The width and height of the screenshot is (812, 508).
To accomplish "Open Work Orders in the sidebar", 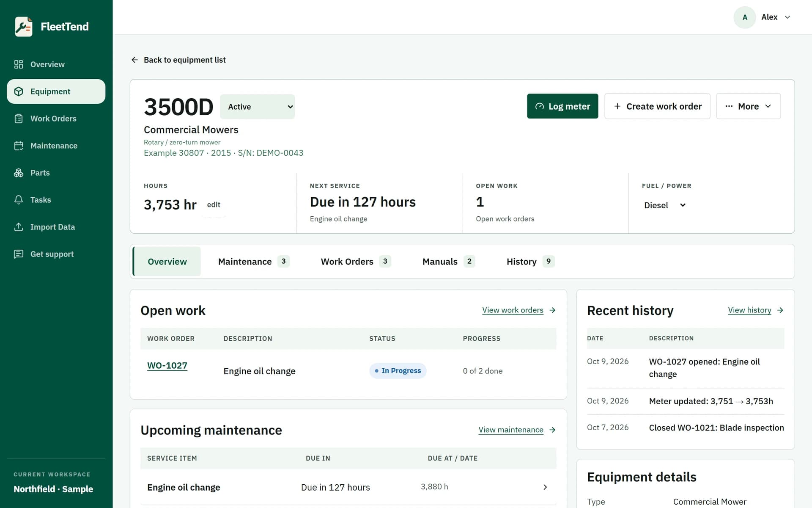I will [56, 119].
